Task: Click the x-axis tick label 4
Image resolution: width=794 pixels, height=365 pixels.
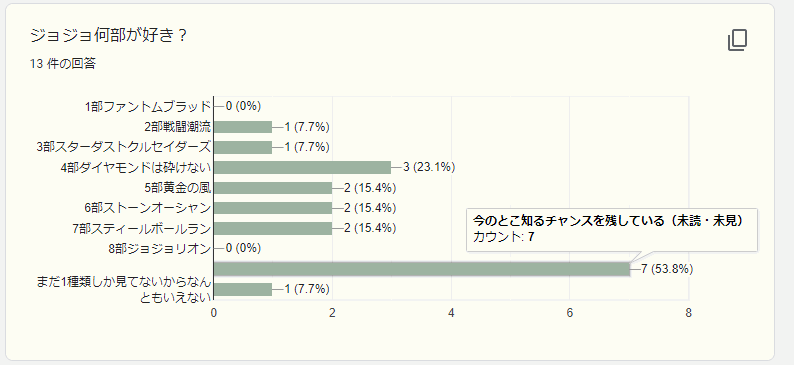Action: [451, 313]
